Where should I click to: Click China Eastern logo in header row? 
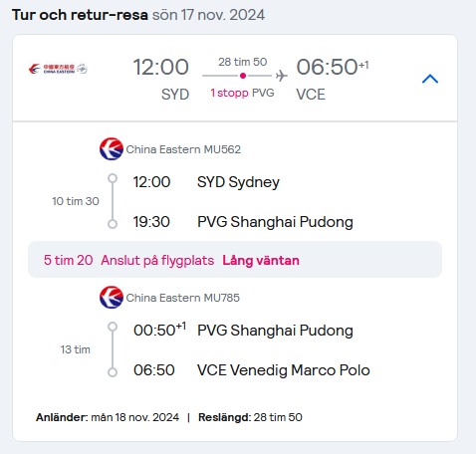[x=58, y=69]
